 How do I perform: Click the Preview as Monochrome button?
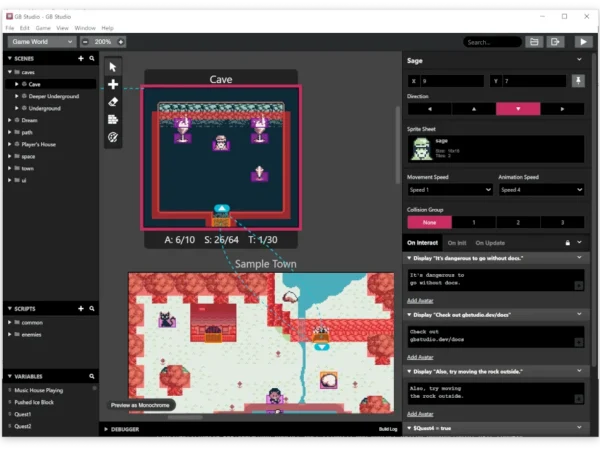point(140,404)
